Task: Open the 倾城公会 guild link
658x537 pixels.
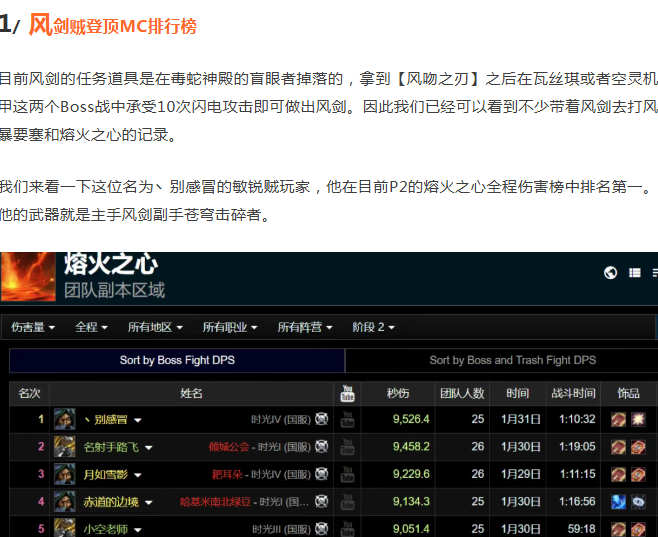Action: tap(227, 446)
